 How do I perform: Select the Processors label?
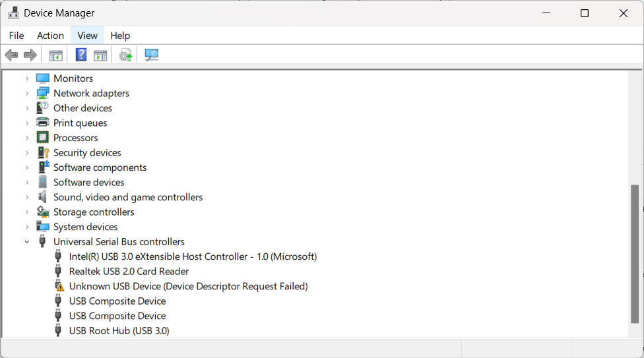click(76, 138)
